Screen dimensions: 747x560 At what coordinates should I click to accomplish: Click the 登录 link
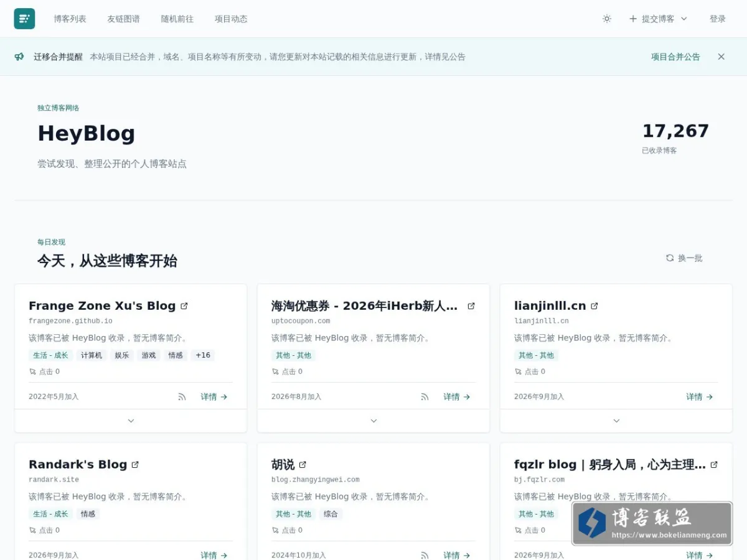coord(718,19)
